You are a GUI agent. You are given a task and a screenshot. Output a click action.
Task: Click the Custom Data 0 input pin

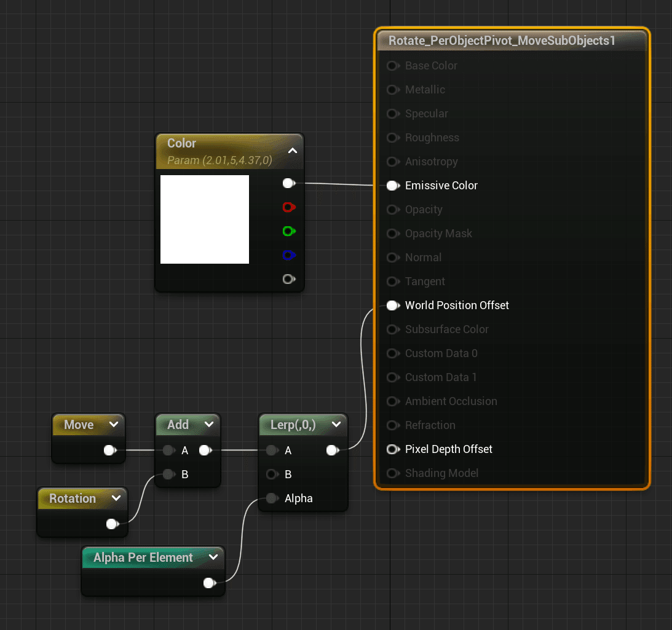[393, 353]
